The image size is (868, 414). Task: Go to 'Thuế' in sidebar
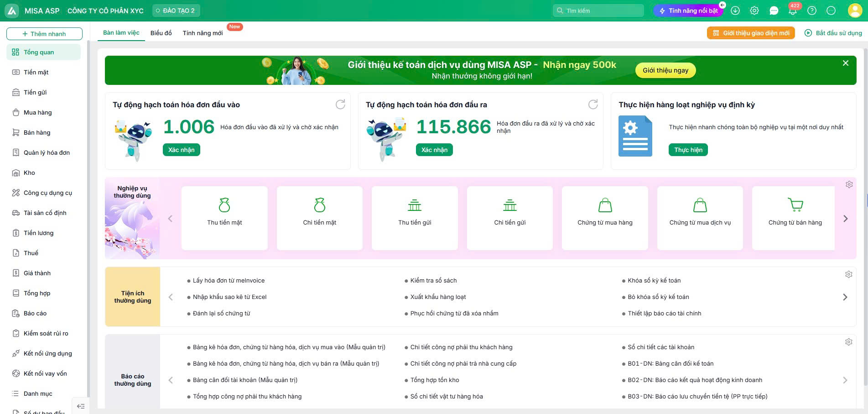click(x=44, y=253)
